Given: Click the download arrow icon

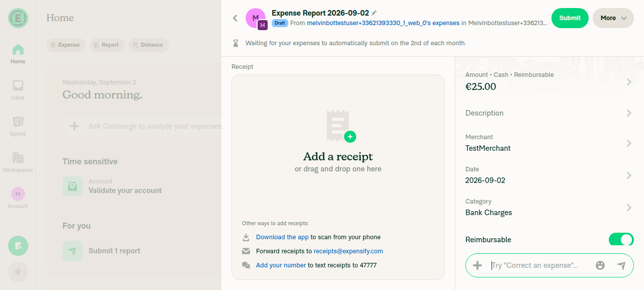Looking at the screenshot, I should 246,237.
